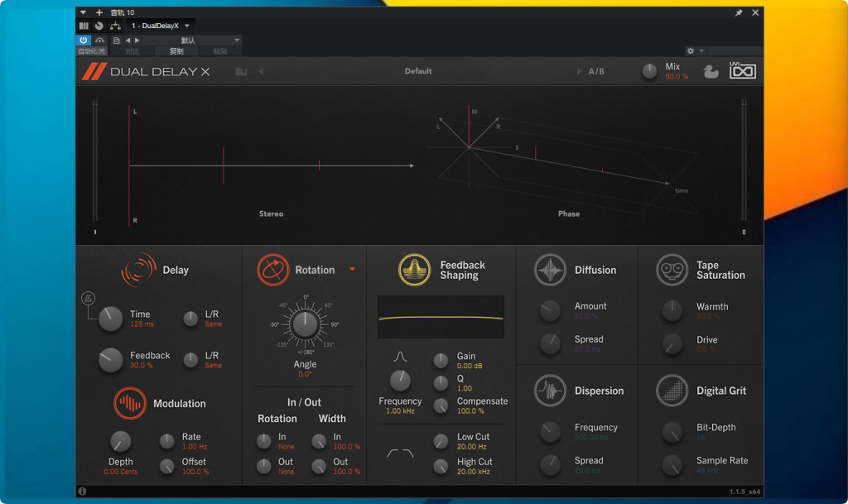Toggle the Modulation section icon
Viewport: 848px width, 504px height.
coord(130,403)
